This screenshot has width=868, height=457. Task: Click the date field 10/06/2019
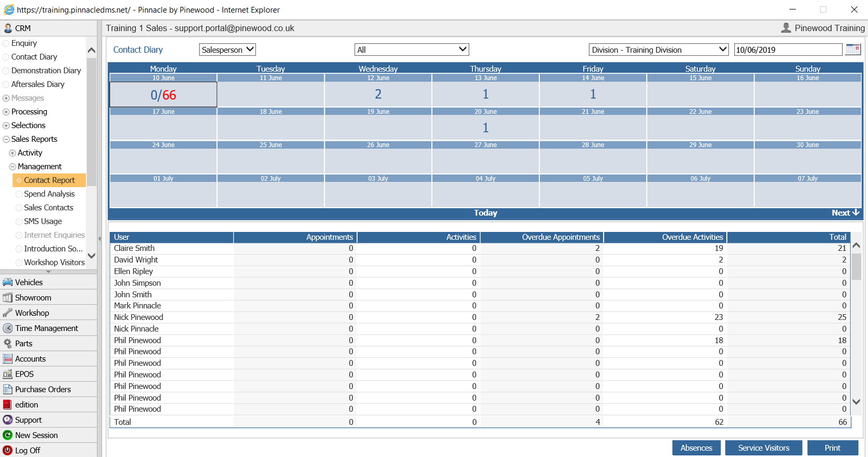[788, 50]
